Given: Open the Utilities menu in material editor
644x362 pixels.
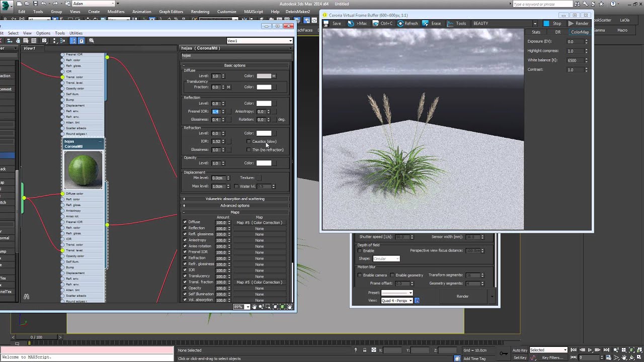Looking at the screenshot, I should click(x=76, y=33).
